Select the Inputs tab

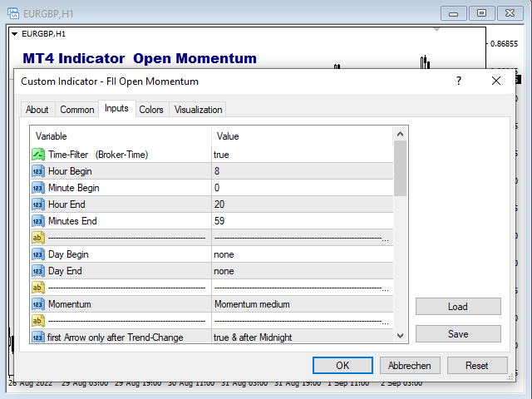tap(116, 108)
